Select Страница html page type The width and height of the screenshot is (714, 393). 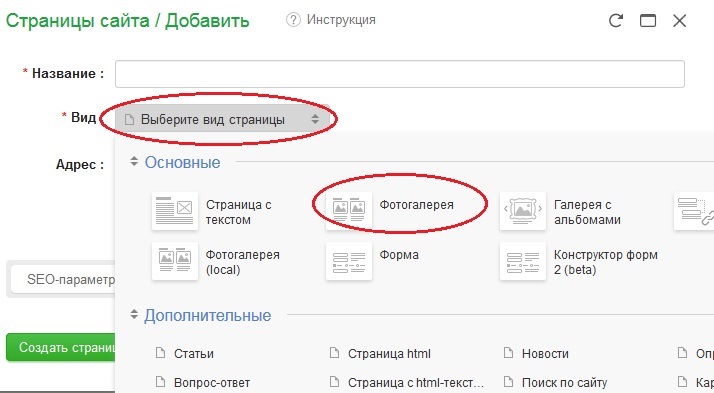[x=389, y=354]
